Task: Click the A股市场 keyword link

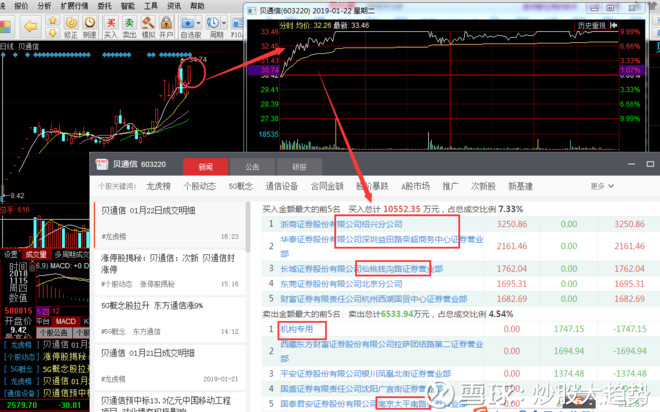Action: [x=415, y=186]
